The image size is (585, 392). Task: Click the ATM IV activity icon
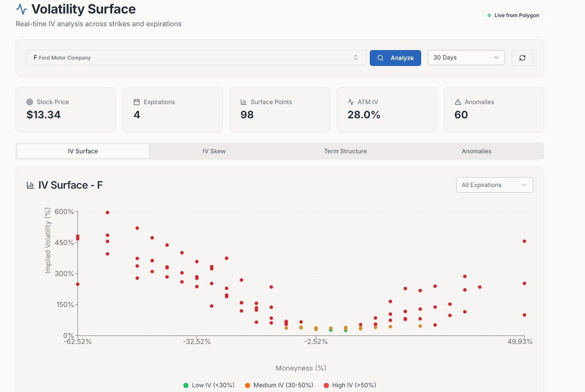pos(351,102)
